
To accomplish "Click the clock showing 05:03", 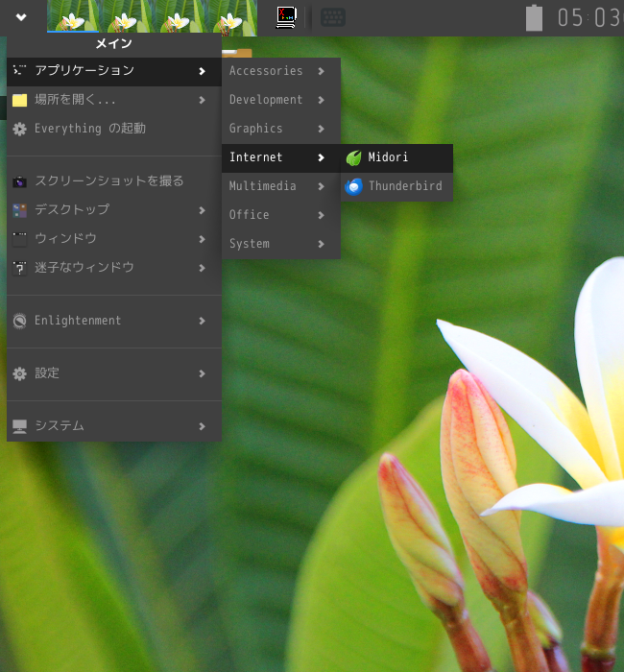I will click(590, 18).
